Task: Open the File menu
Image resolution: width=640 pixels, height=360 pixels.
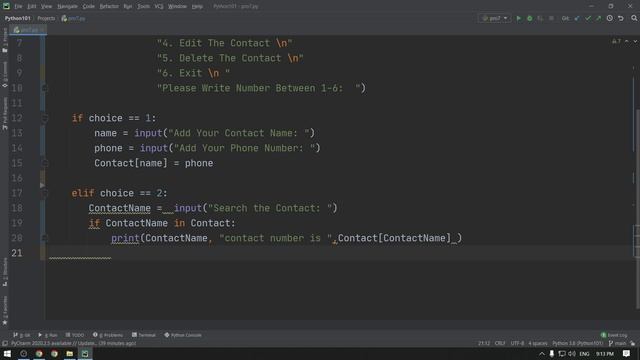Action: click(x=18, y=7)
